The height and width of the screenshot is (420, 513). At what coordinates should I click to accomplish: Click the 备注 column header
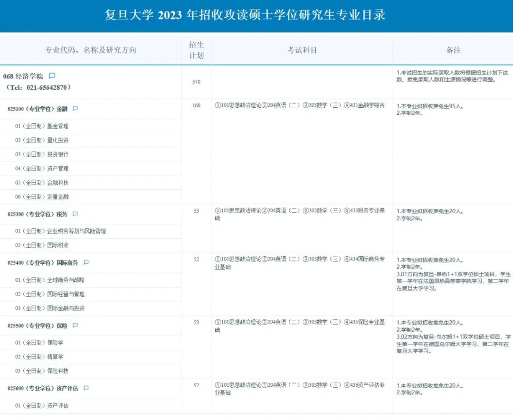tap(453, 50)
